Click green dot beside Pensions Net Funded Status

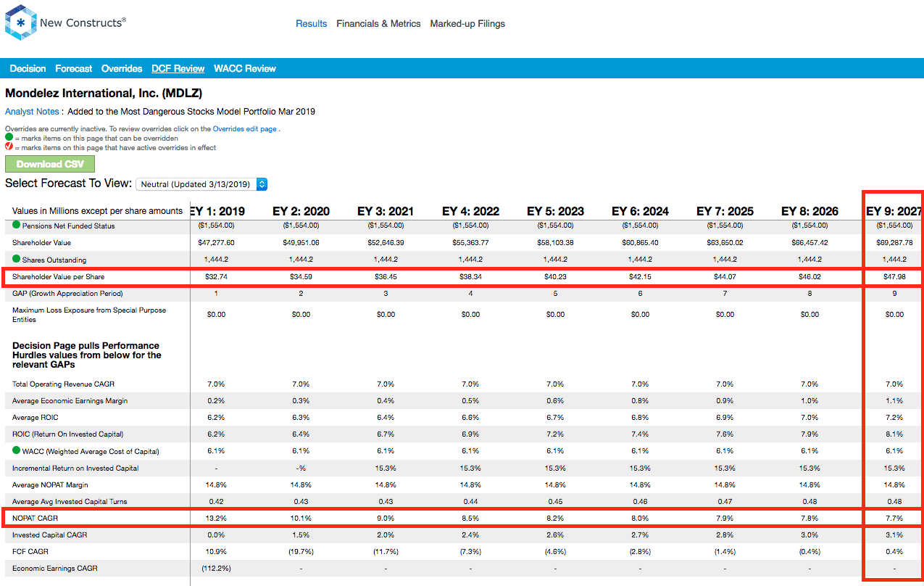17,225
